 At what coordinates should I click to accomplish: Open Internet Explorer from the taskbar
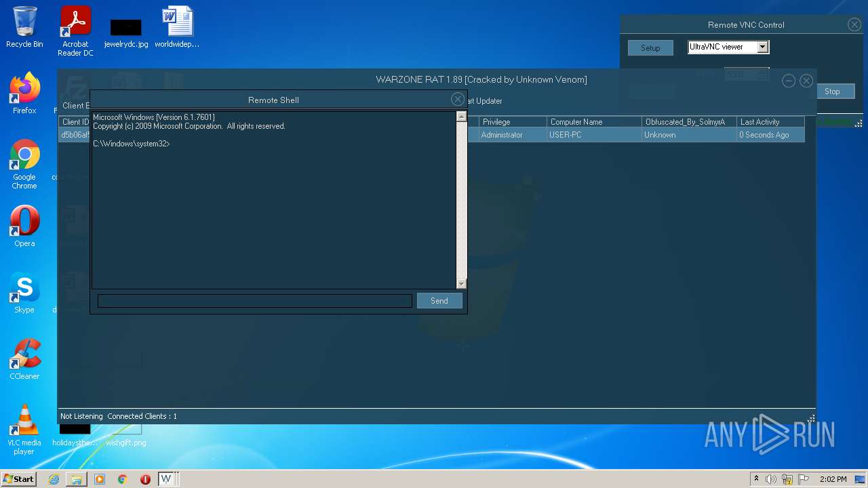point(54,479)
